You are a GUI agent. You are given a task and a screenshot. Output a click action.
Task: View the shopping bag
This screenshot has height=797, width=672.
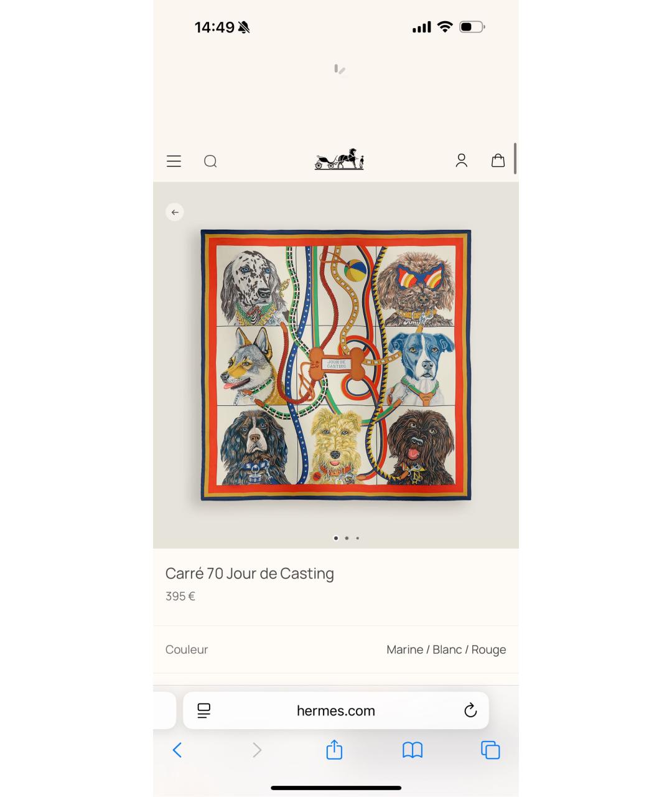498,161
